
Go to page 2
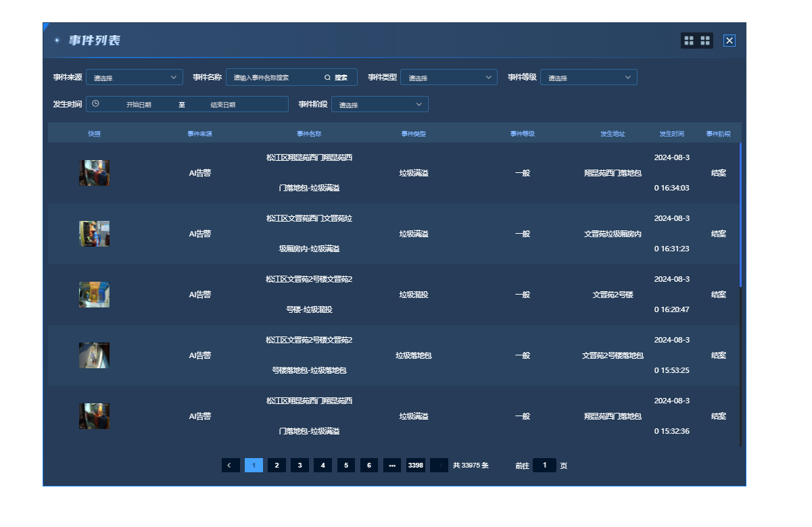(277, 466)
